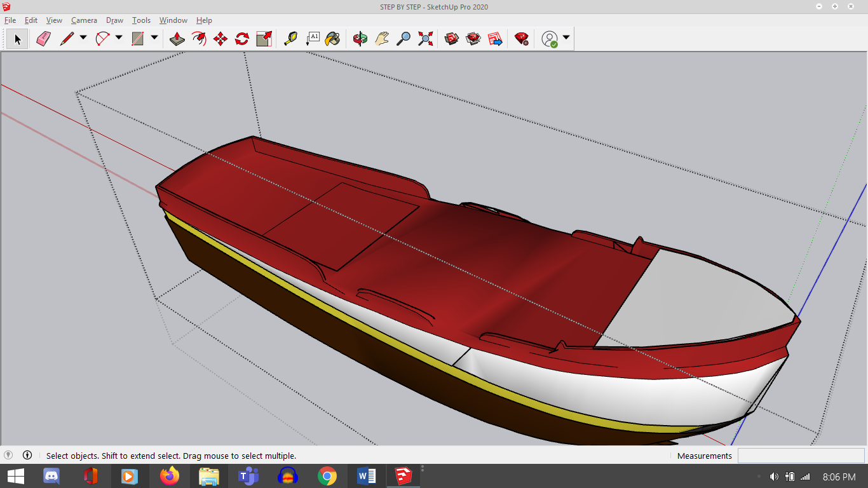
Task: Click the volume speaker tray icon
Action: (774, 477)
